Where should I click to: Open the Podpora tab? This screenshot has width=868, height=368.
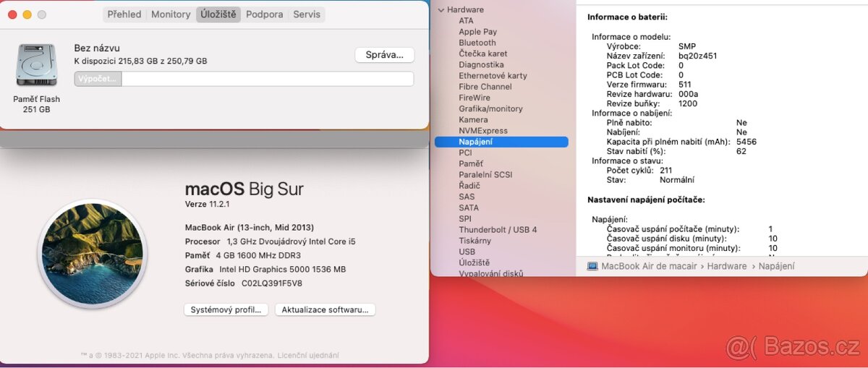click(264, 14)
